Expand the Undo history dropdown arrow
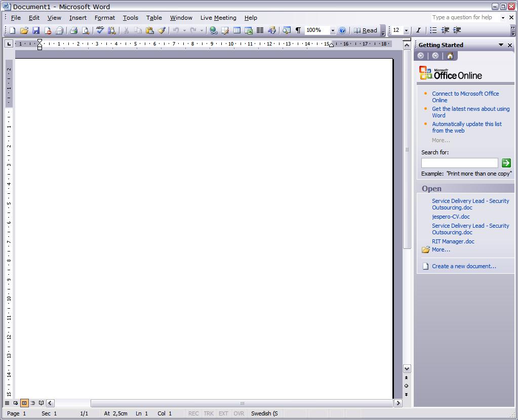This screenshot has height=420, width=518. click(184, 30)
